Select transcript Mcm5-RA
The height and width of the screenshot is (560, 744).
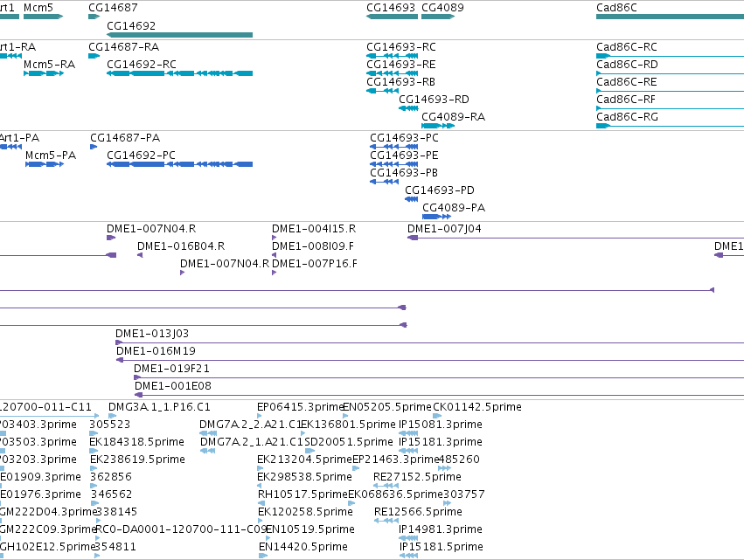(x=44, y=73)
